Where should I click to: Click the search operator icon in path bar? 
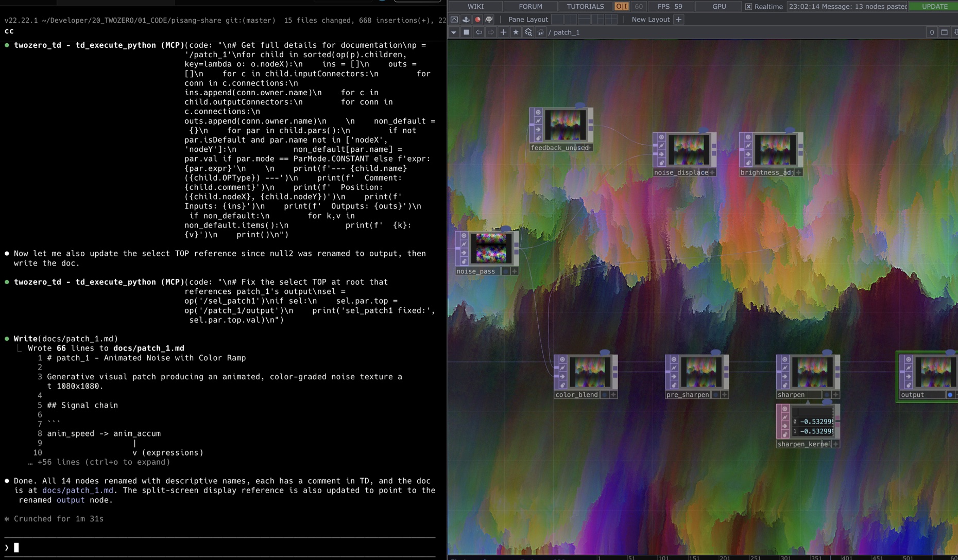coord(528,32)
